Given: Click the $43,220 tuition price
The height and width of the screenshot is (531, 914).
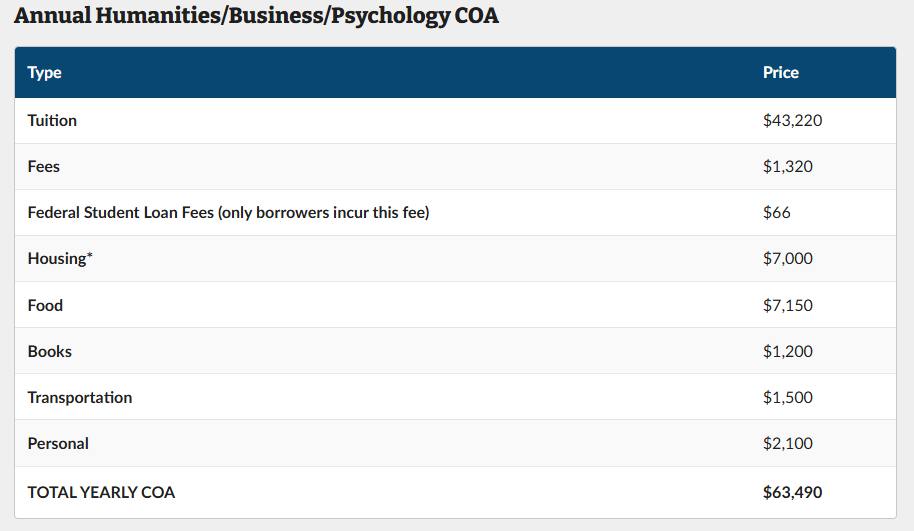Looking at the screenshot, I should pyautogui.click(x=792, y=120).
